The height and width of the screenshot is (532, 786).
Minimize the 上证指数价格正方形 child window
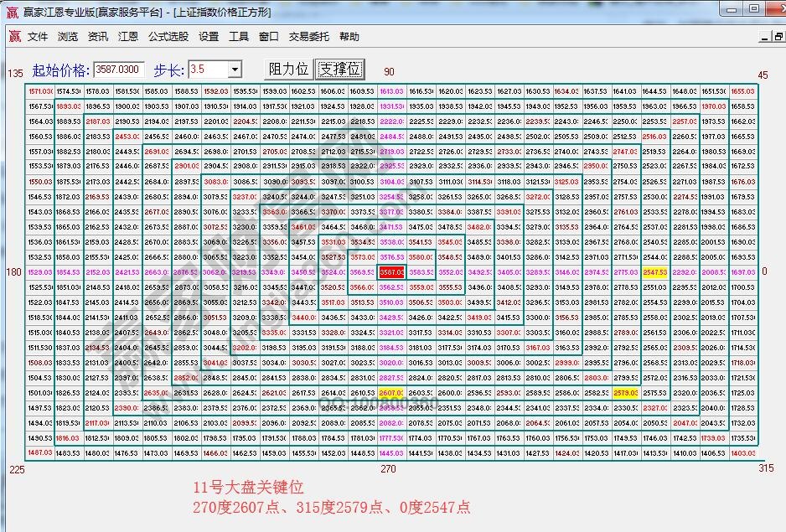click(x=765, y=36)
